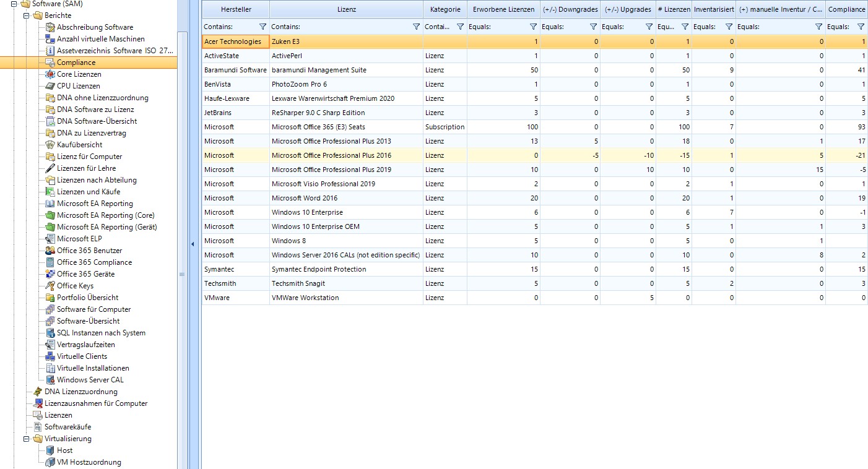Viewport: 868px width, 469px height.
Task: Open Lizenzausnahmen für Computer icon
Action: click(38, 403)
